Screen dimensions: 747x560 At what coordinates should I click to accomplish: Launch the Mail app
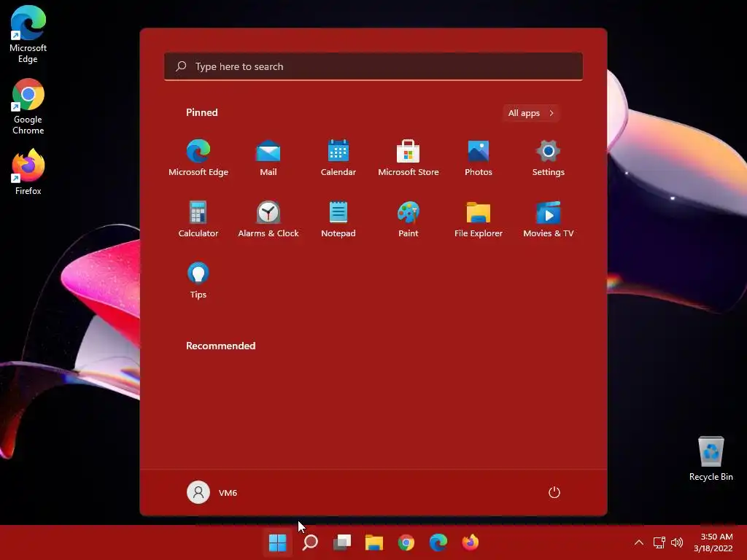(x=268, y=158)
